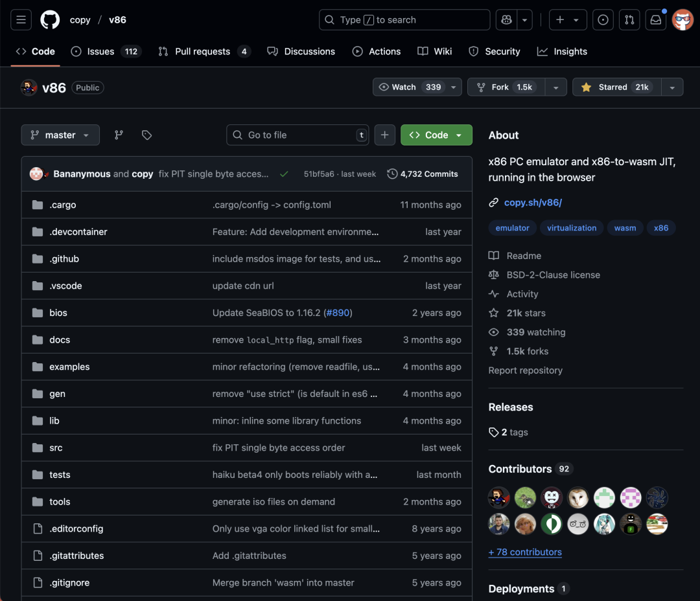Open the 2 tags releases link
Viewport: 700px width, 601px height.
click(x=509, y=433)
